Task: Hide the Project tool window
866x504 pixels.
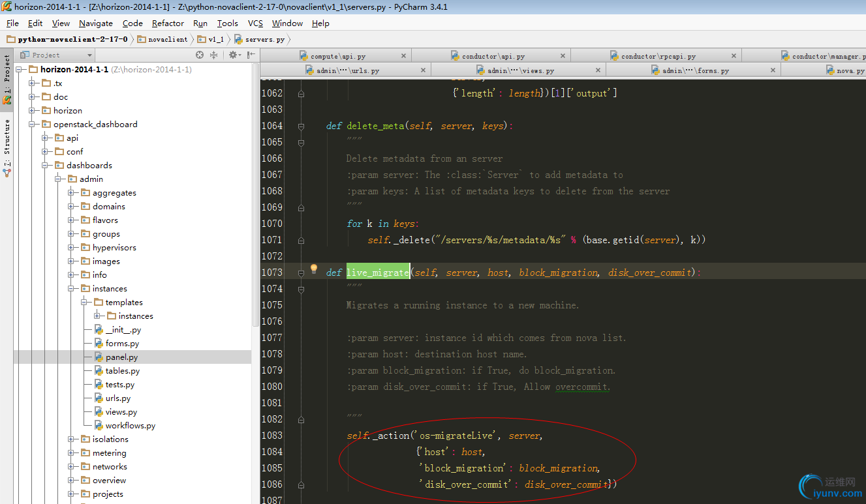Action: click(250, 55)
